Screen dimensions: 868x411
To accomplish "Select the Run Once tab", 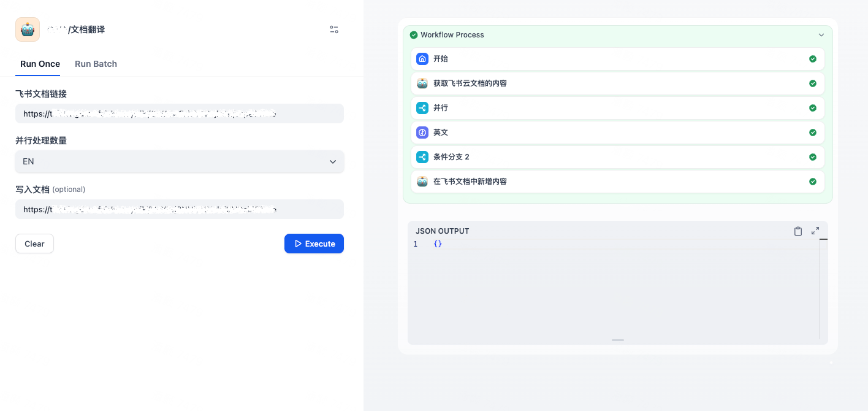I will pos(40,64).
